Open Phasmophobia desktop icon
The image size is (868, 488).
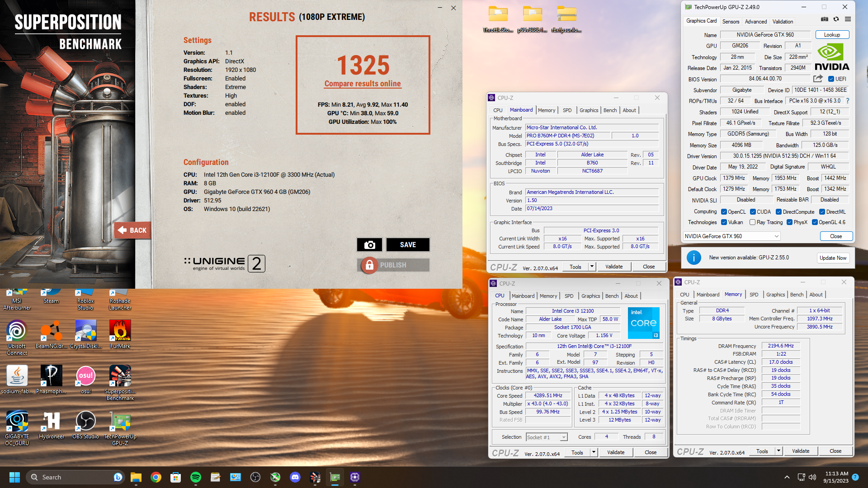coord(51,380)
